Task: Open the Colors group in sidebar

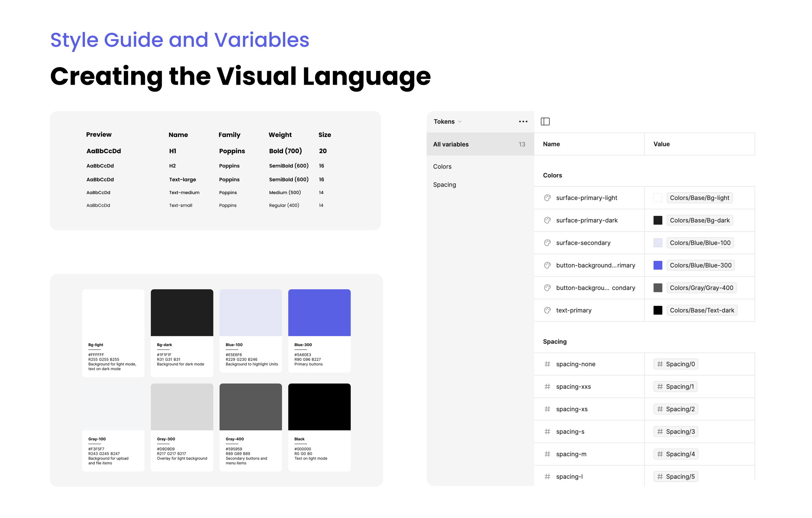Action: coord(442,166)
